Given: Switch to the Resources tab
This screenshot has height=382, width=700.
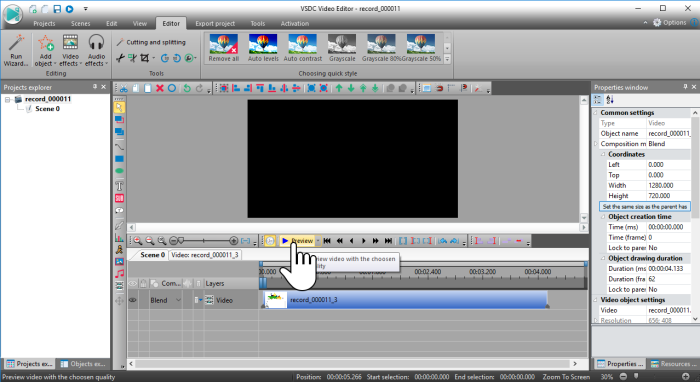Looking at the screenshot, I should click(x=674, y=364).
